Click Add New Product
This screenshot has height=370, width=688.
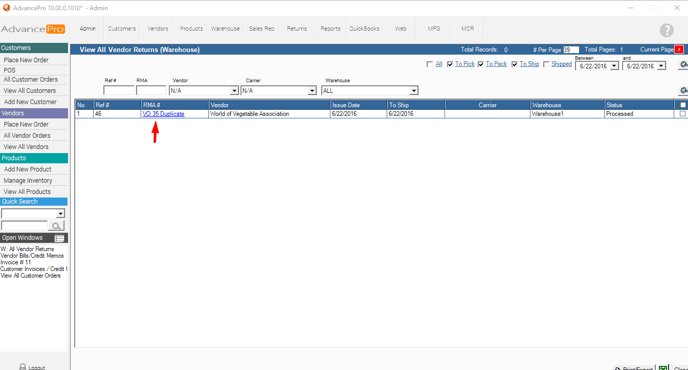[x=28, y=169]
